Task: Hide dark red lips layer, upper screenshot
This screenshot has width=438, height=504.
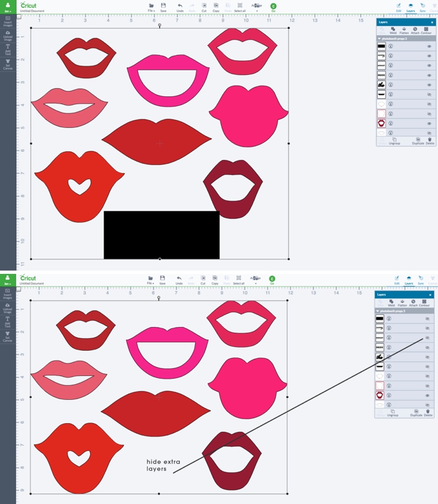Action: click(x=429, y=123)
